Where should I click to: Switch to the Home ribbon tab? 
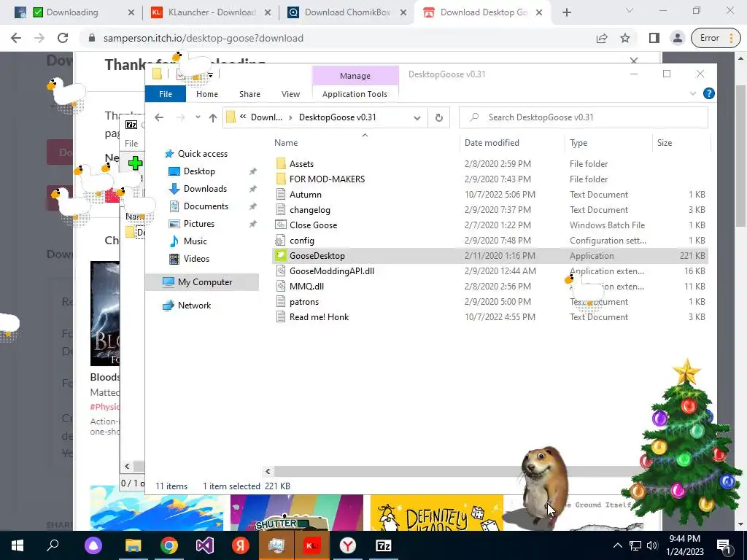[206, 94]
